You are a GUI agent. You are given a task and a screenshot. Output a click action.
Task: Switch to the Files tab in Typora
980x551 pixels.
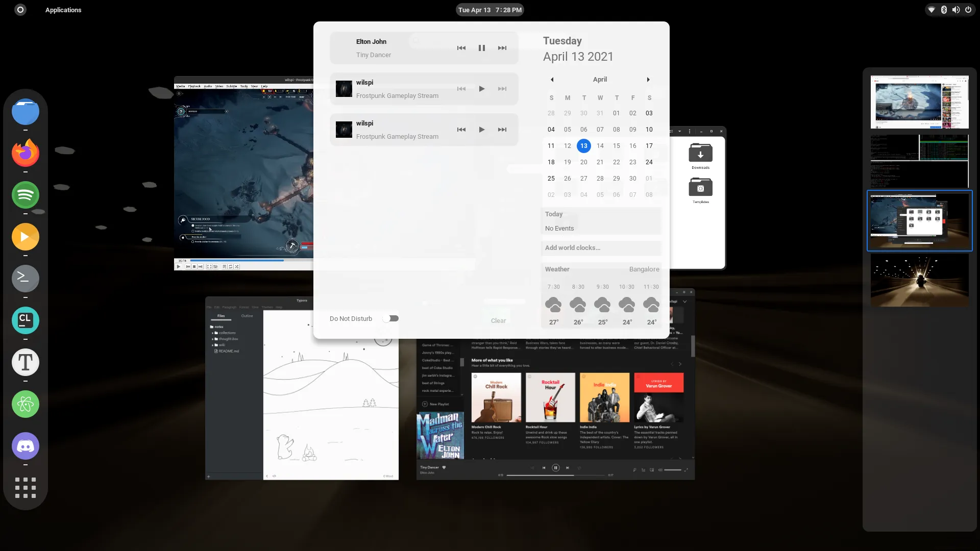[221, 316]
